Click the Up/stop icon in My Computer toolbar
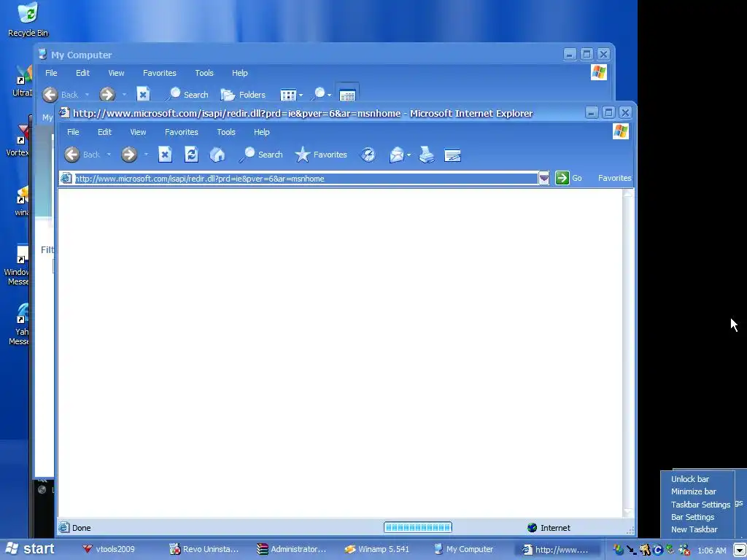The image size is (747, 560). coord(144,94)
